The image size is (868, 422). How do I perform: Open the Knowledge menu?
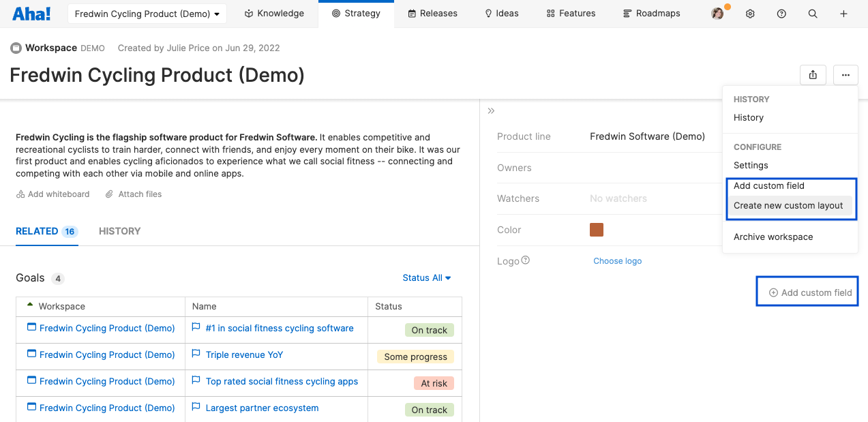coord(274,14)
